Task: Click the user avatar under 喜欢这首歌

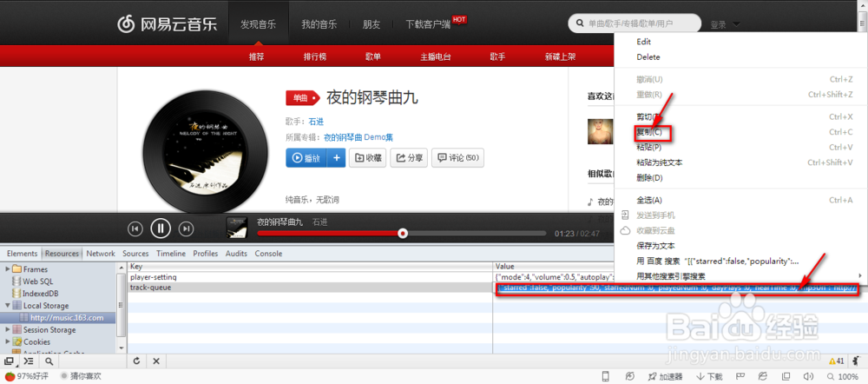Action: tap(600, 131)
